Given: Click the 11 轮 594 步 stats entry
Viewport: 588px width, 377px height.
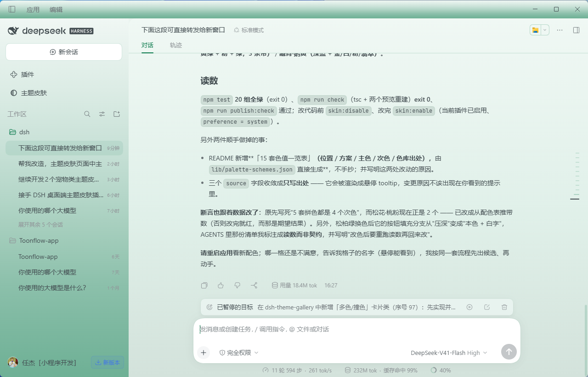Looking at the screenshot, I should click(x=297, y=370).
